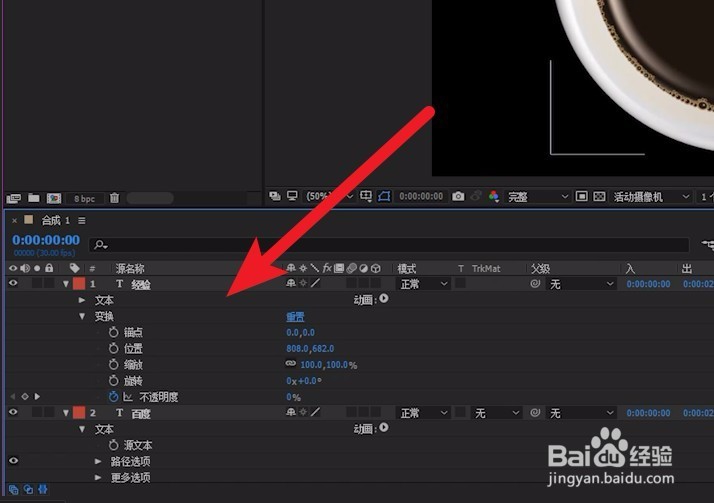Click the 源名称 column header
Image resolution: width=714 pixels, height=503 pixels.
tap(130, 269)
